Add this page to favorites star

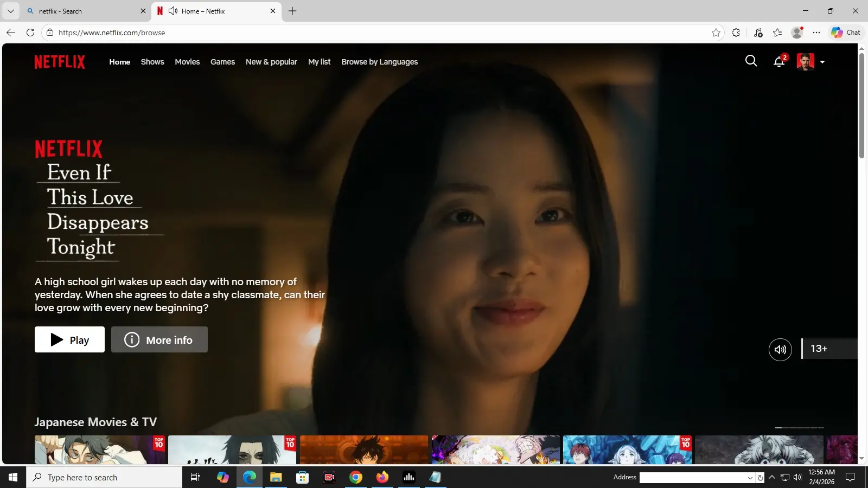point(716,33)
